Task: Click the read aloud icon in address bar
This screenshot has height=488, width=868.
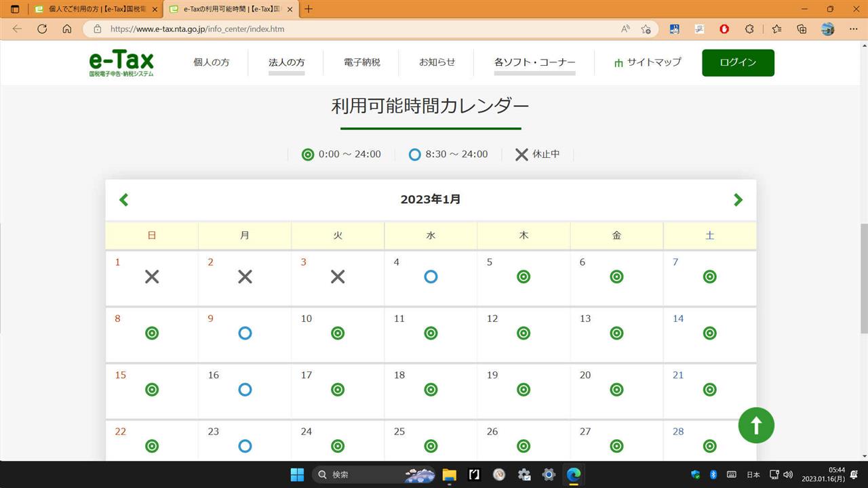Action: point(625,29)
